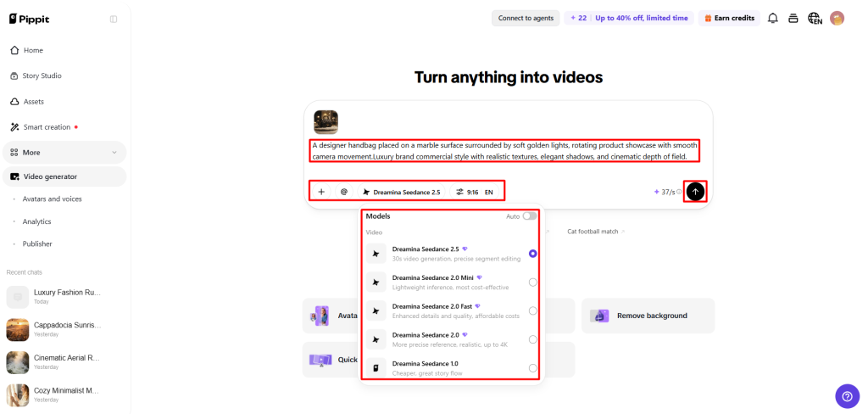
Task: Click the 37/s credit cost info
Action: (x=667, y=192)
